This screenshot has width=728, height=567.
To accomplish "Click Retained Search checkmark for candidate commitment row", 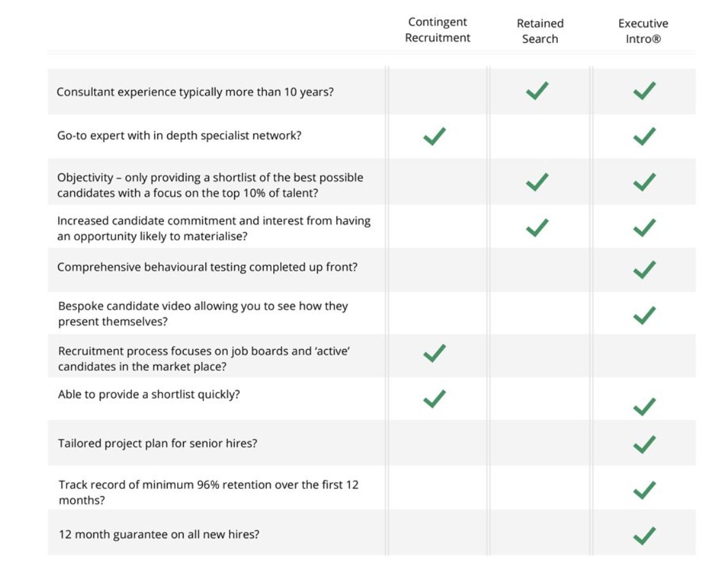I will (x=537, y=228).
